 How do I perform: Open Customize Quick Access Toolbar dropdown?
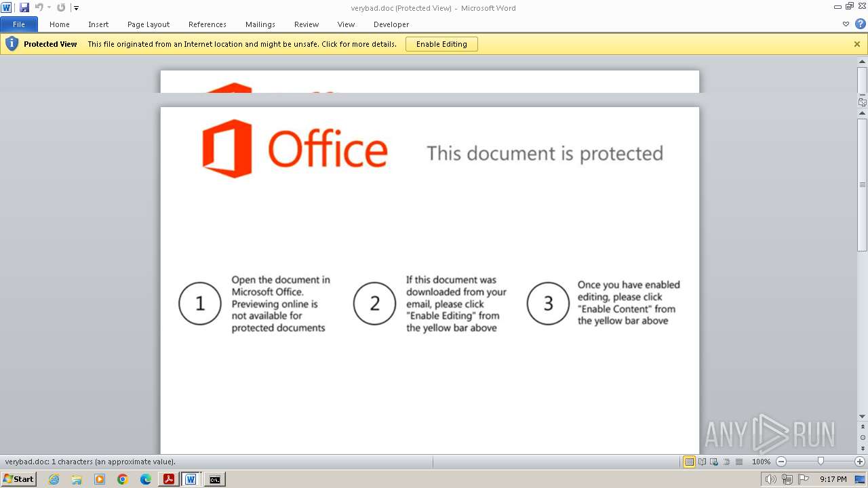pos(76,7)
